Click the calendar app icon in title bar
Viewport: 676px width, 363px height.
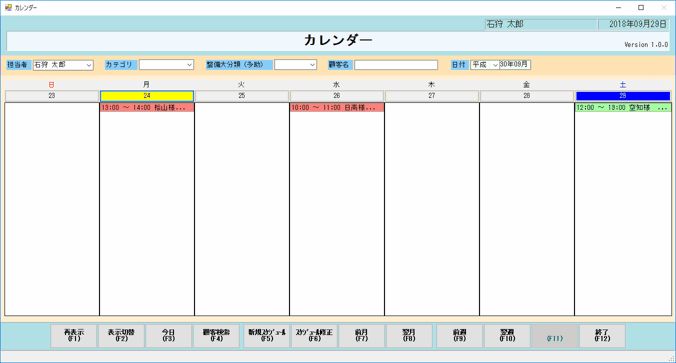click(8, 7)
